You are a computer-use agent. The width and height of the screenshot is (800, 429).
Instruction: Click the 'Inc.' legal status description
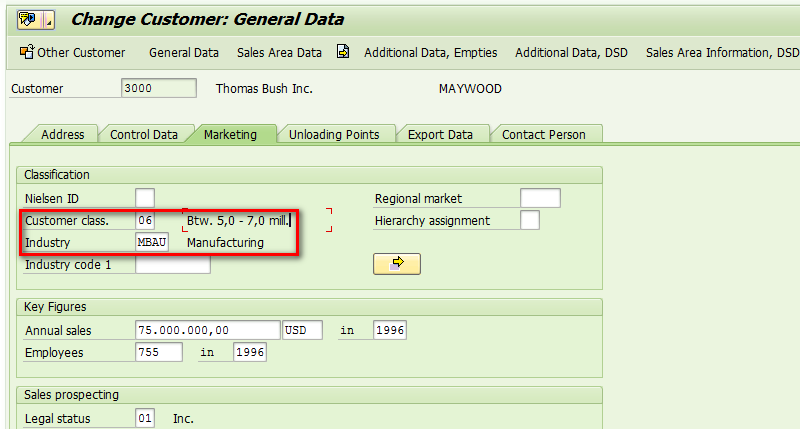(x=183, y=419)
